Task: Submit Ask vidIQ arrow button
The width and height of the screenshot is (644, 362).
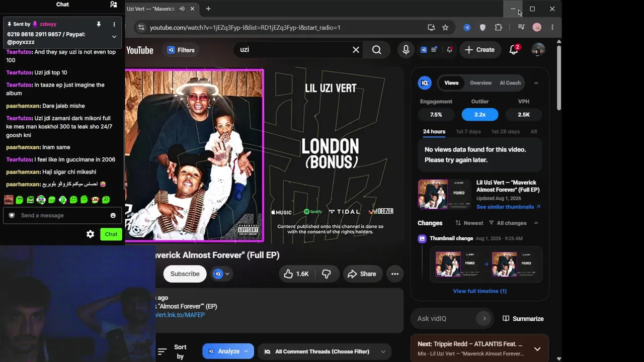Action: [484, 318]
